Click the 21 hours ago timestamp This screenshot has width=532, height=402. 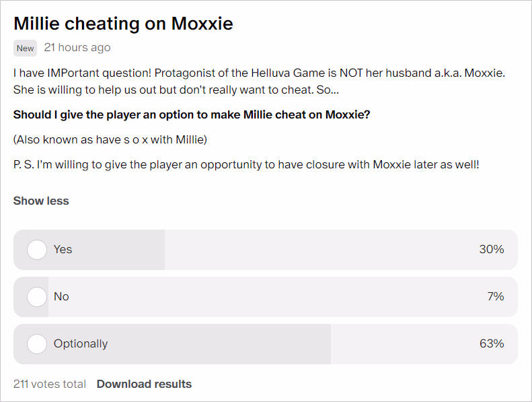tap(77, 48)
